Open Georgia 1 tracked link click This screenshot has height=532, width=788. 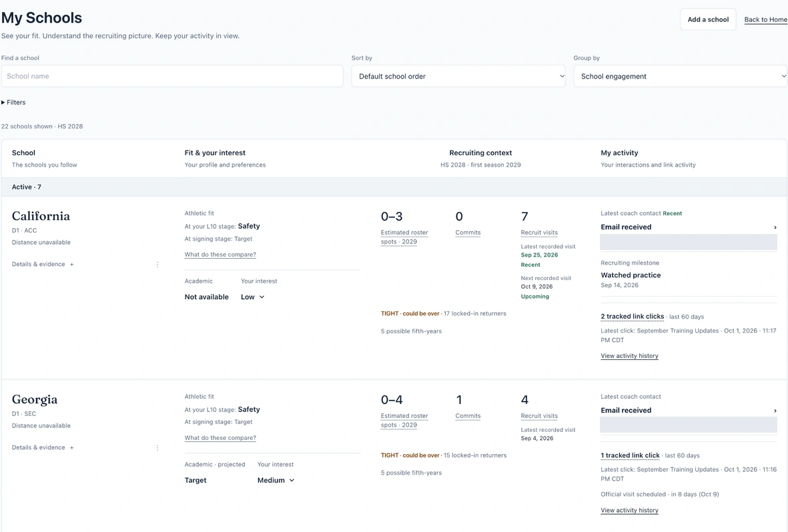coord(630,455)
